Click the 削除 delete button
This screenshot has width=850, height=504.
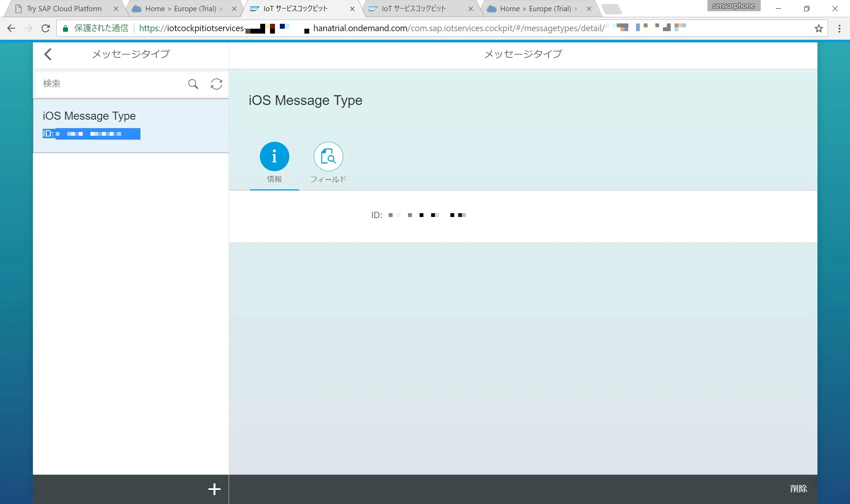click(799, 489)
